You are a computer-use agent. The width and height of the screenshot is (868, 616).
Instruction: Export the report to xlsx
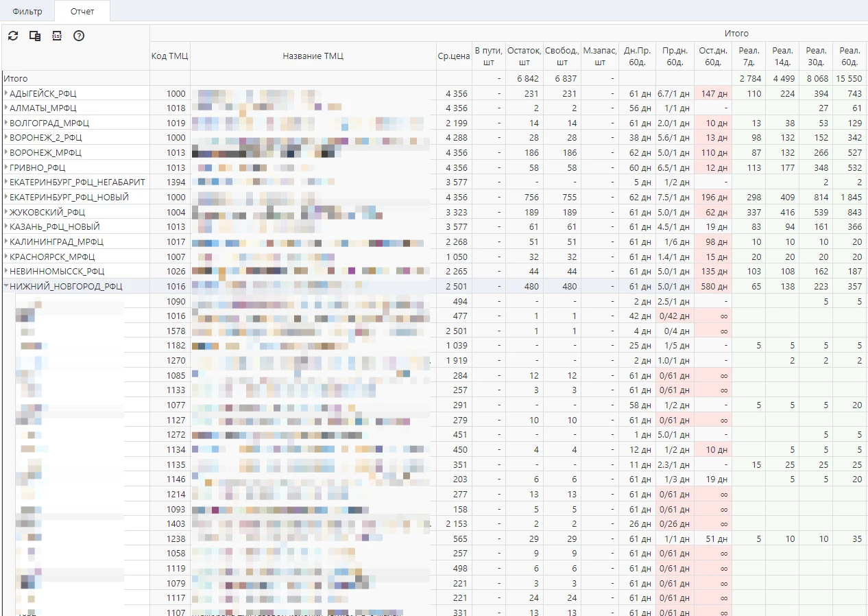[x=57, y=36]
